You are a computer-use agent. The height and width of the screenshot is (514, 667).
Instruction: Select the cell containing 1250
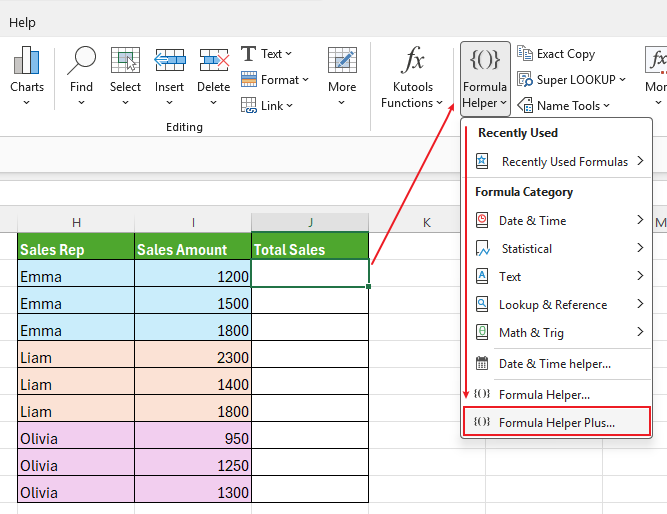click(193, 462)
